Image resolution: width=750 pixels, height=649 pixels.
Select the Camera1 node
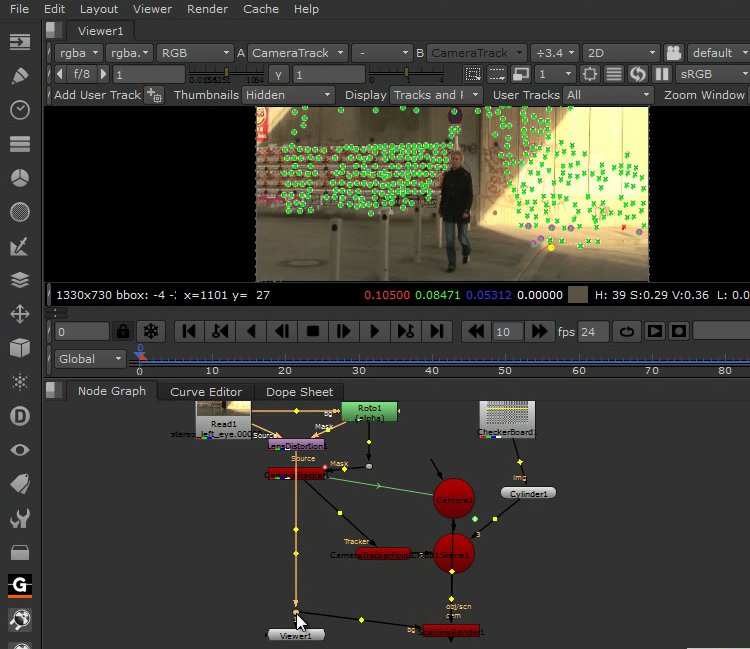click(x=453, y=499)
